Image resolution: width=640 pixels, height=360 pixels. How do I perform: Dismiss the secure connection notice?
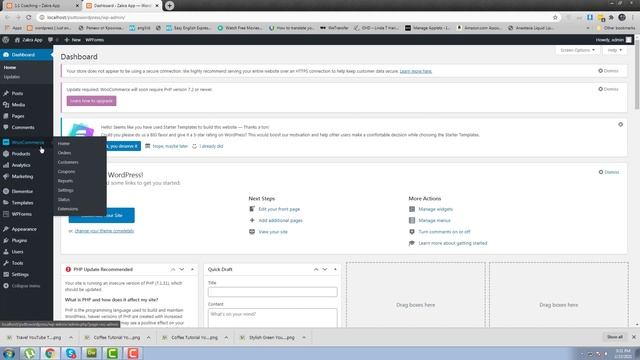point(609,71)
